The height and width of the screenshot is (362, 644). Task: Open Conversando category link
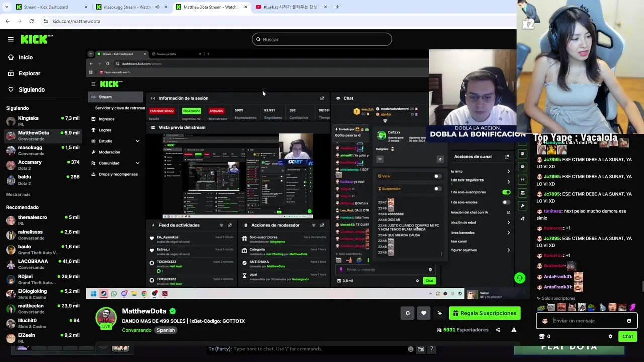(136, 330)
